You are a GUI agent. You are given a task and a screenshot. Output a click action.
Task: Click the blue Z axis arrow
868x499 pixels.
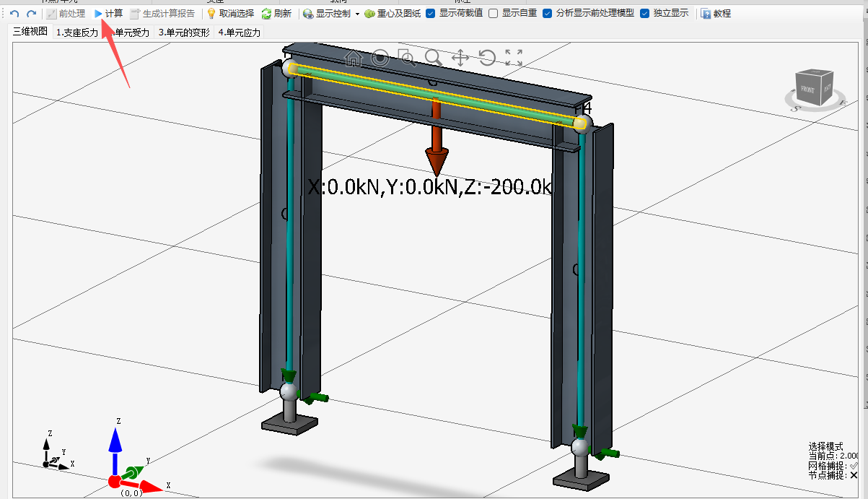click(114, 450)
